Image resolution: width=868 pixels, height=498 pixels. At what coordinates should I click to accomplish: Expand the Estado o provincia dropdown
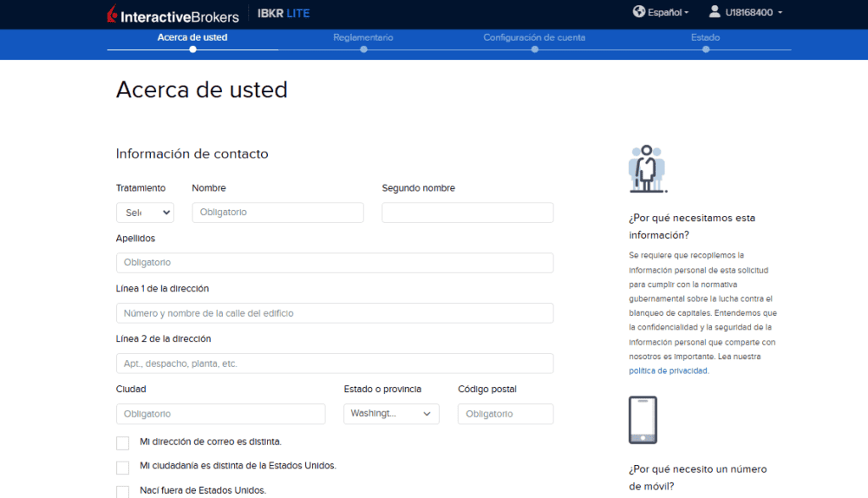pos(391,414)
